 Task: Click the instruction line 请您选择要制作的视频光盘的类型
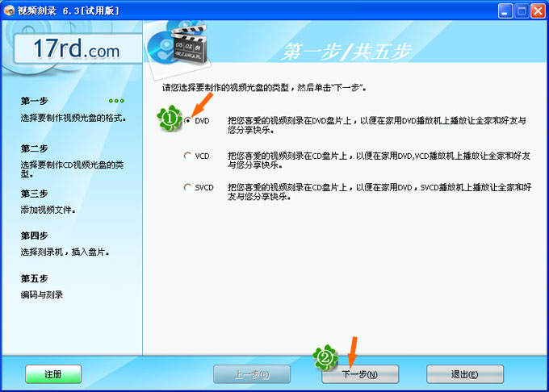pyautogui.click(x=264, y=87)
